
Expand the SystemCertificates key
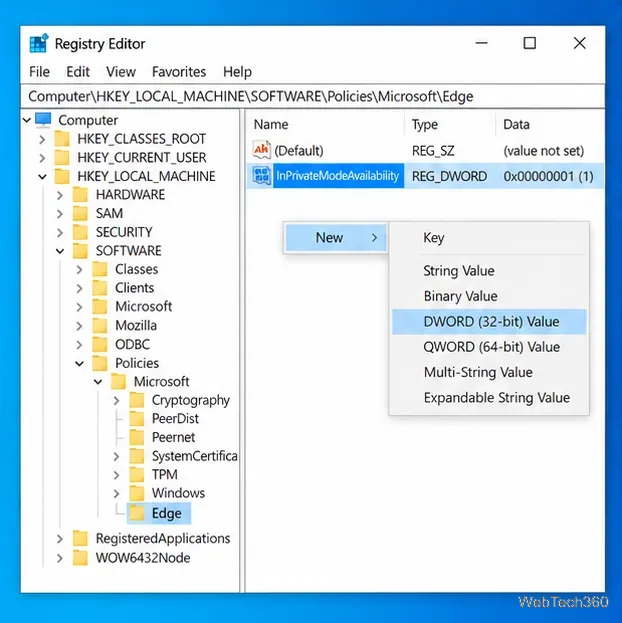coord(116,457)
